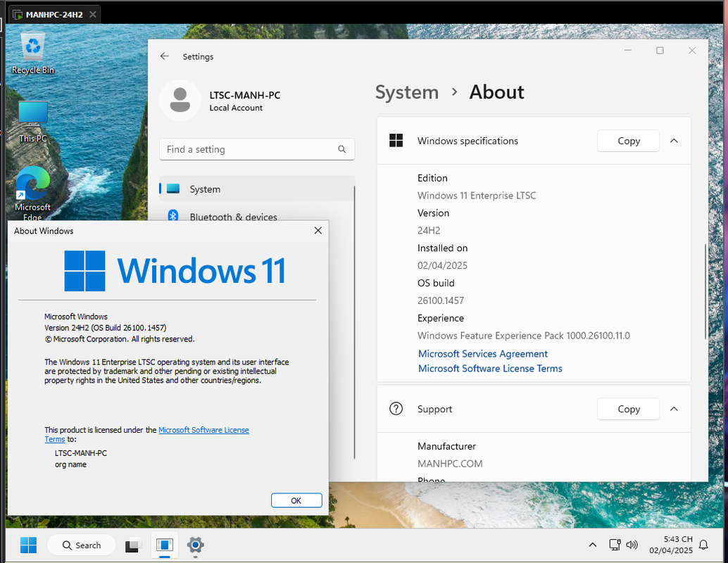Open the Start menu
The width and height of the screenshot is (728, 563).
tap(28, 545)
